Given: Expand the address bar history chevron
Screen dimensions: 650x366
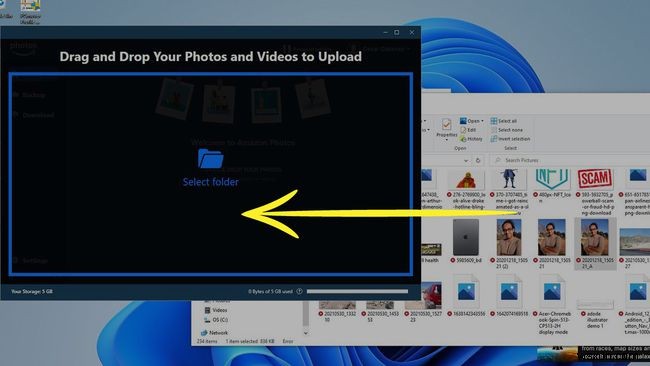Looking at the screenshot, I should [x=466, y=160].
